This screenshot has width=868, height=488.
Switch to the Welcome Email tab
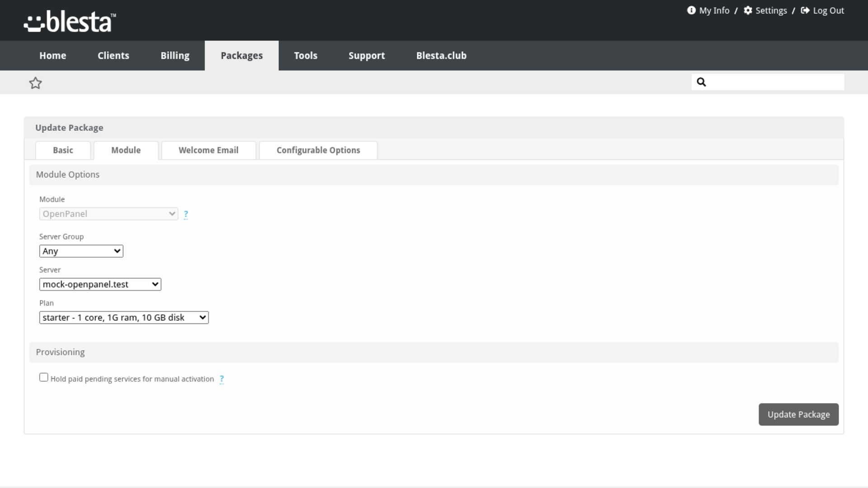208,150
